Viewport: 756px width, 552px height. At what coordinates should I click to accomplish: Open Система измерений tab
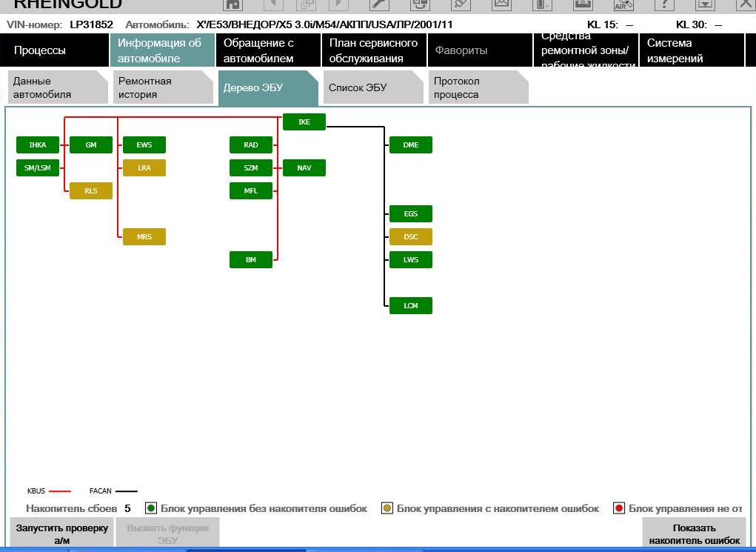click(692, 50)
